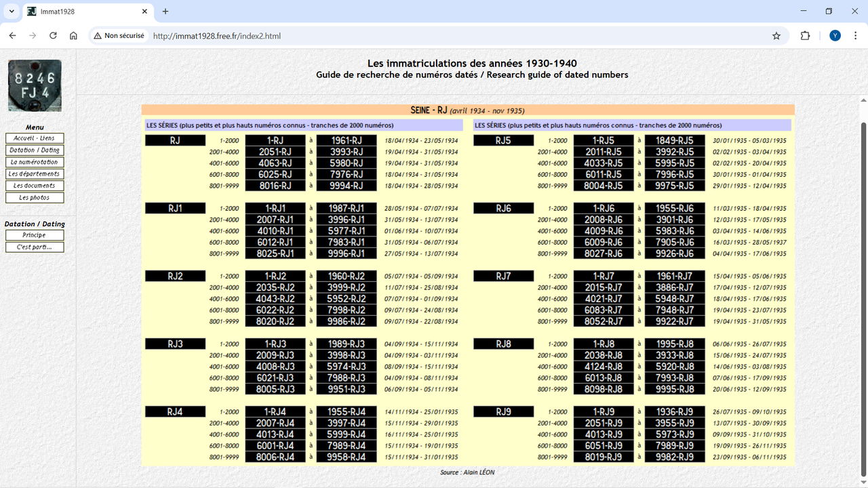
Task: Click the RJ series header plate
Action: pos(175,140)
